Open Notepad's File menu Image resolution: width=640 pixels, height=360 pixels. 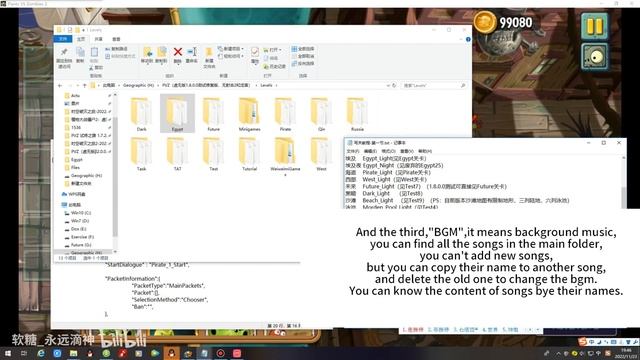(353, 151)
